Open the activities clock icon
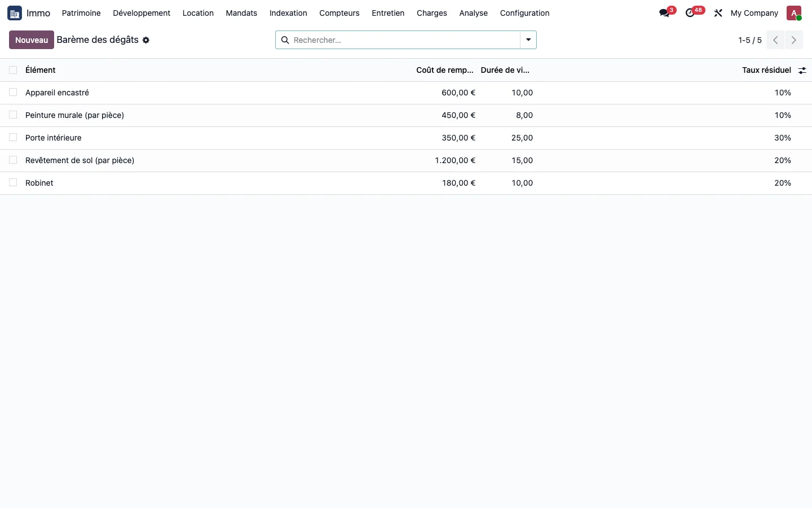The image size is (812, 508). [690, 13]
